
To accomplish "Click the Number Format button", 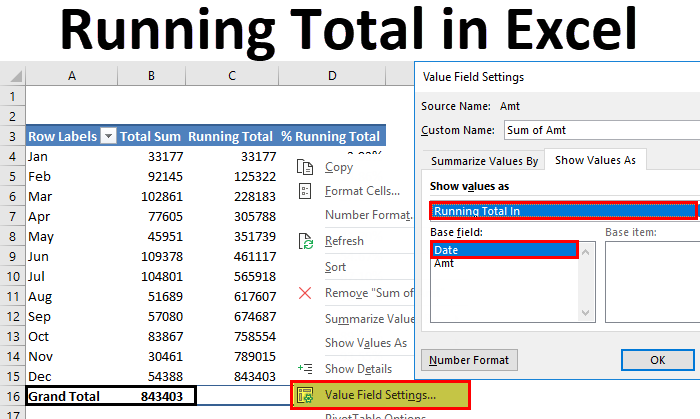I will pos(469,360).
